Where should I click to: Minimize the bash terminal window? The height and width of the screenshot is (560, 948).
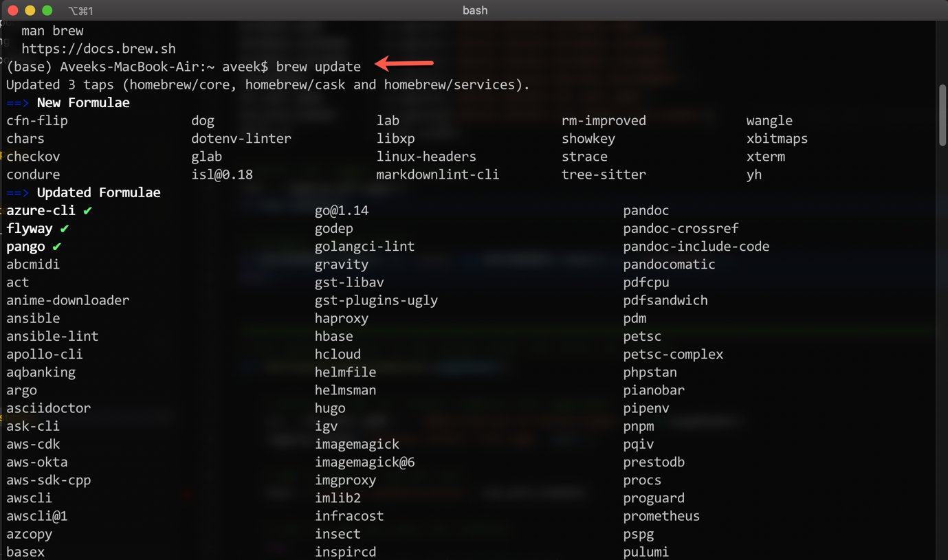(30, 10)
